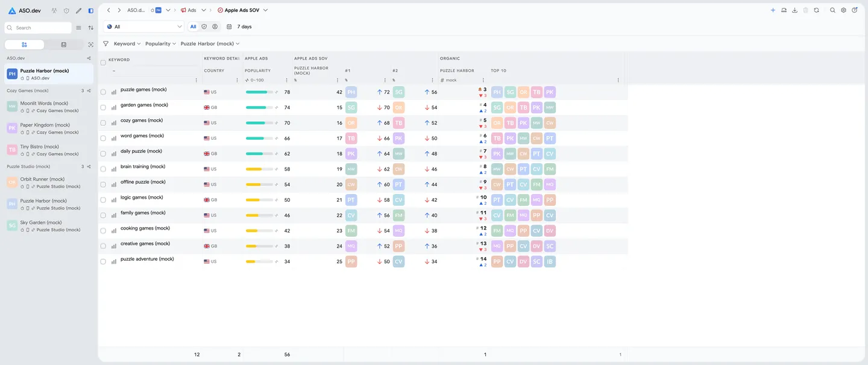Open the search magnifier in top-right toolbar
Image resolution: width=868 pixels, height=365 pixels.
pyautogui.click(x=832, y=10)
